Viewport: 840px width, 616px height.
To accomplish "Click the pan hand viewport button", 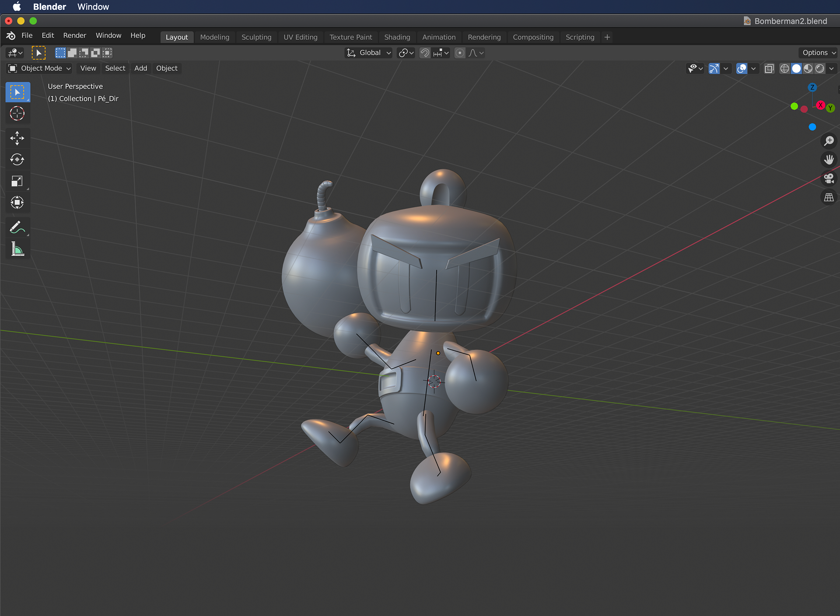I will [829, 160].
